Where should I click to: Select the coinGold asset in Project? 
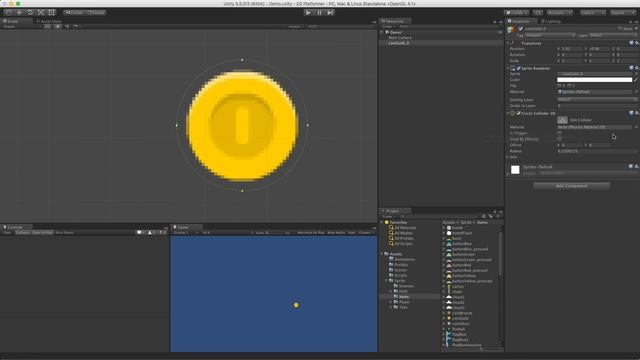click(x=460, y=318)
